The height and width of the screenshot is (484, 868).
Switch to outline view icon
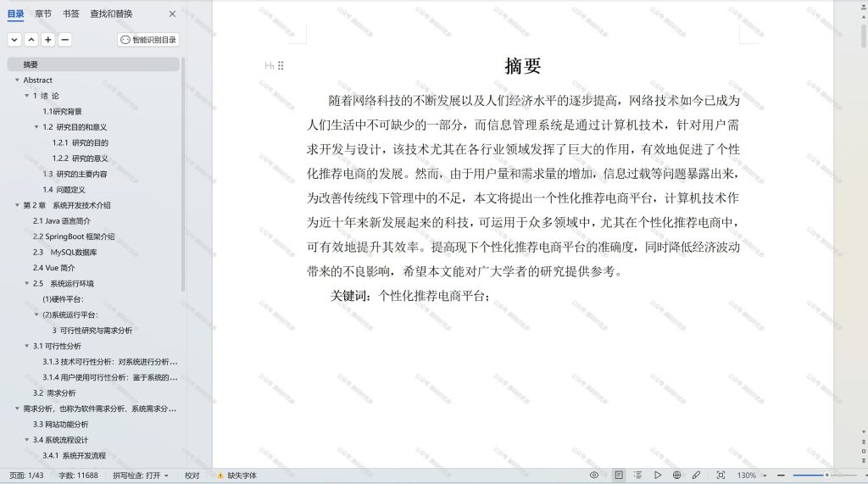click(x=637, y=476)
